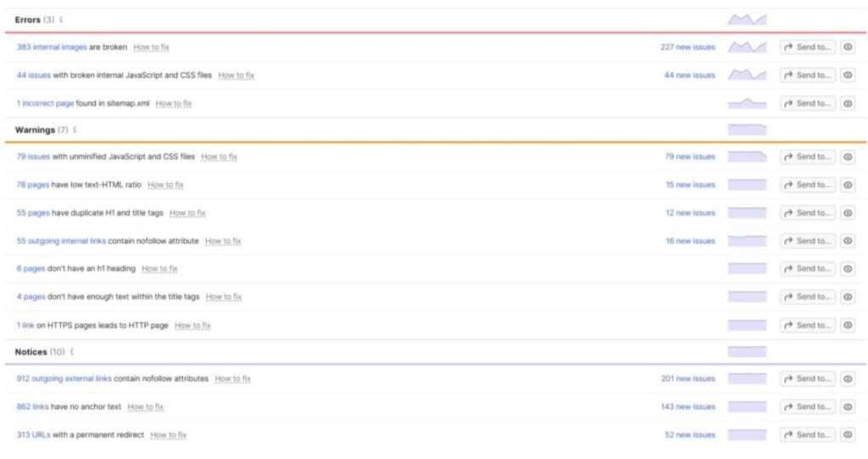The image size is (868, 459).
Task: Open Send to menu for broken JavaScript and CSS issue
Action: coord(808,75)
